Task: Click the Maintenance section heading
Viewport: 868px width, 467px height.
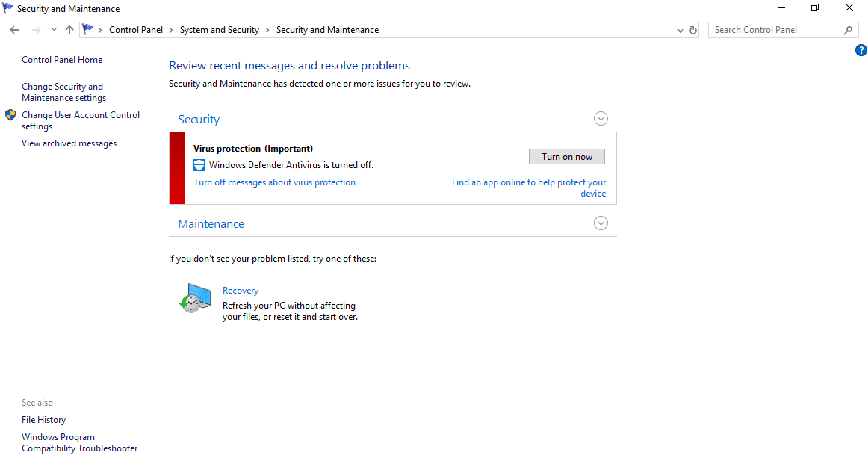Action: coord(211,224)
